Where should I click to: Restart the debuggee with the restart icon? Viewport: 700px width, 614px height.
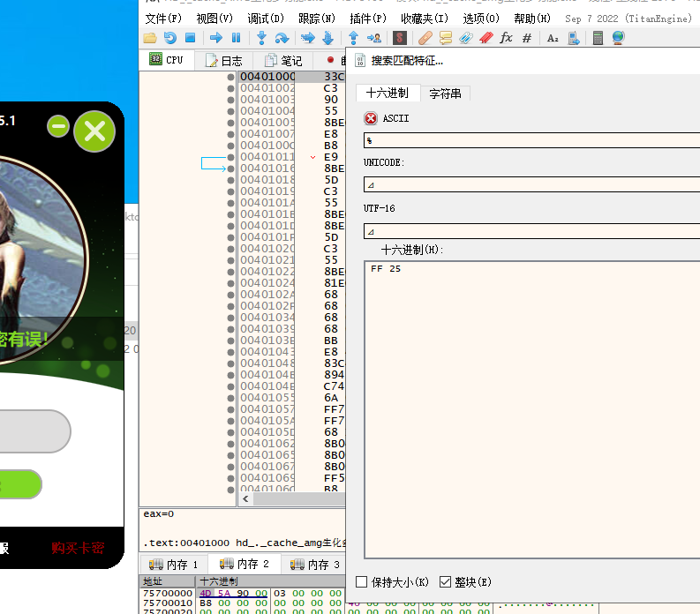click(x=170, y=38)
